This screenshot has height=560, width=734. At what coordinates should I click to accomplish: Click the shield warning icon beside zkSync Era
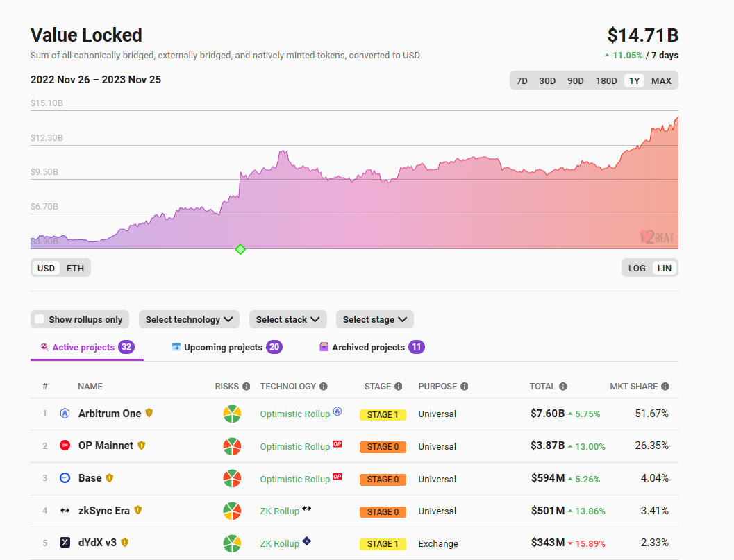click(x=138, y=510)
